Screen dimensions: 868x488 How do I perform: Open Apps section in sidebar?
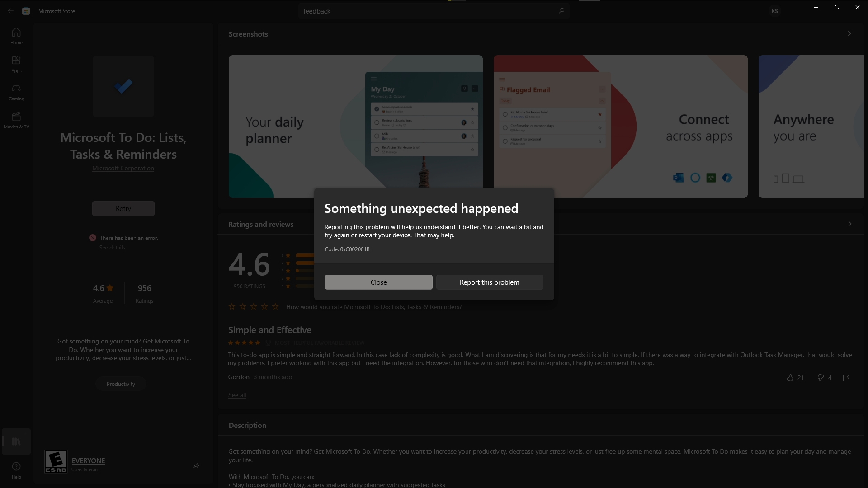(16, 64)
